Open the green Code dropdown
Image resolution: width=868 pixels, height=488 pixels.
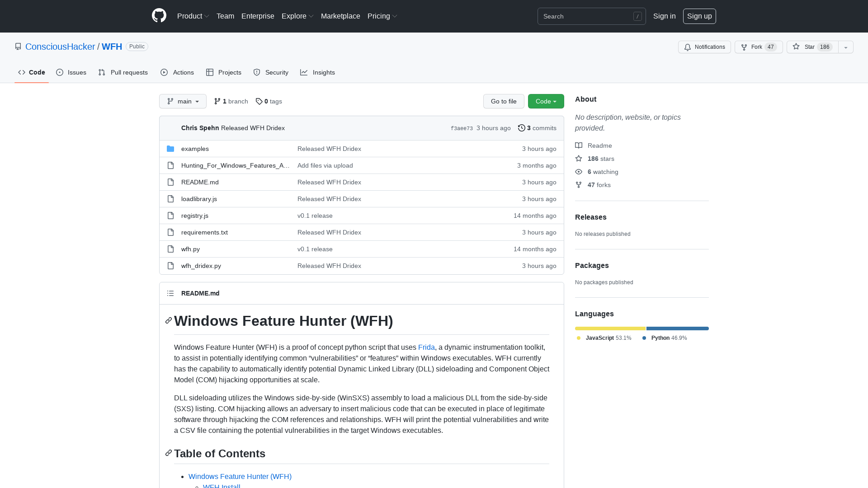coord(545,101)
